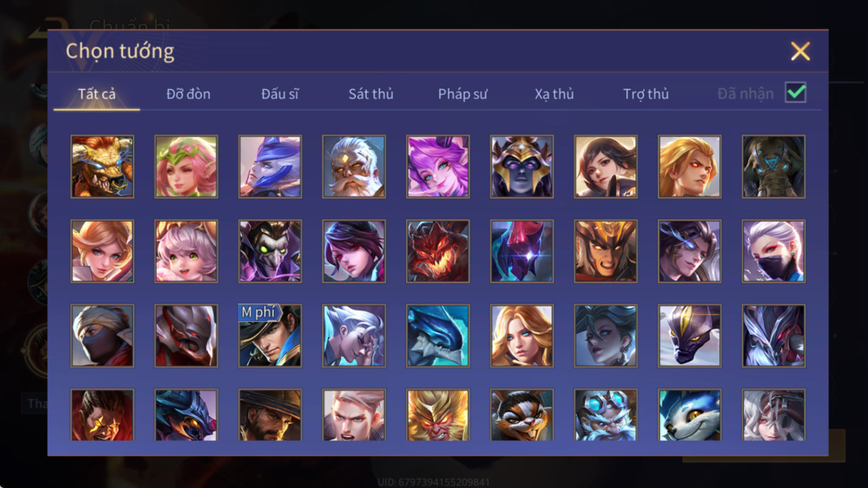Select the golden bull hero portrait
The width and height of the screenshot is (868, 488).
pyautogui.click(x=102, y=166)
